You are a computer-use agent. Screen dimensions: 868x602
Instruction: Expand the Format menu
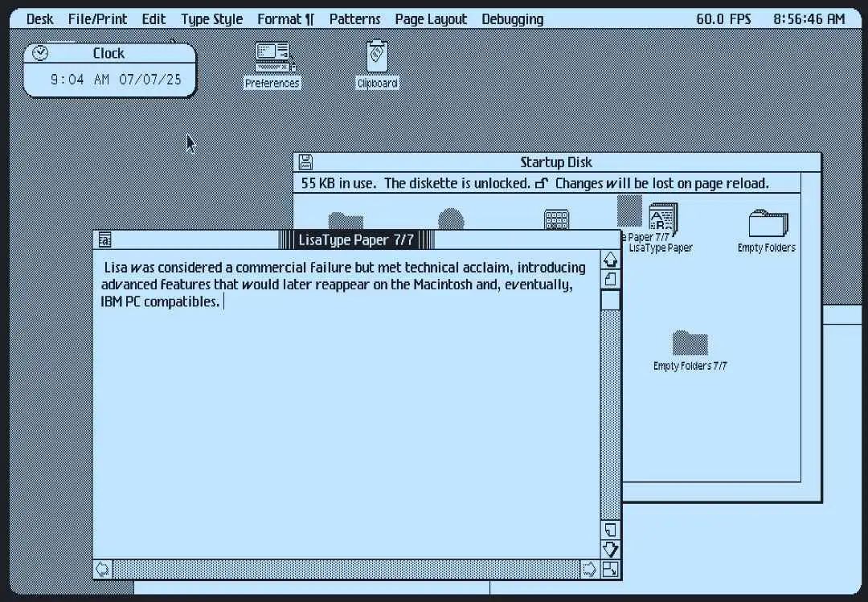(285, 19)
